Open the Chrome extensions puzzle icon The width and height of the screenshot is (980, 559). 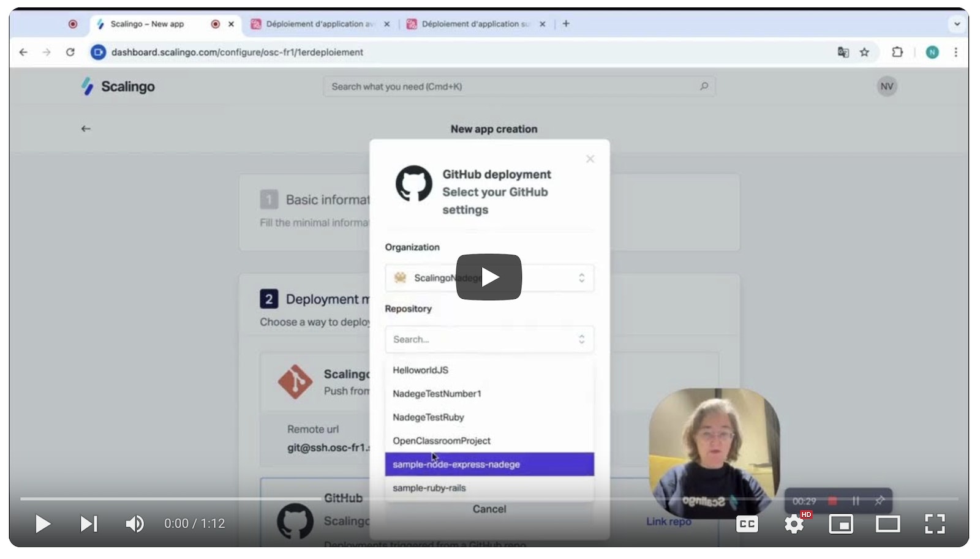898,53
